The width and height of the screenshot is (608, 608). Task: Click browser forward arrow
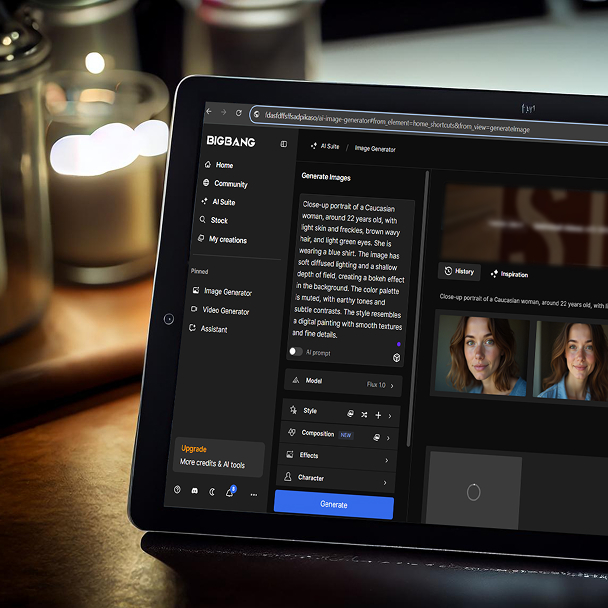click(x=224, y=112)
